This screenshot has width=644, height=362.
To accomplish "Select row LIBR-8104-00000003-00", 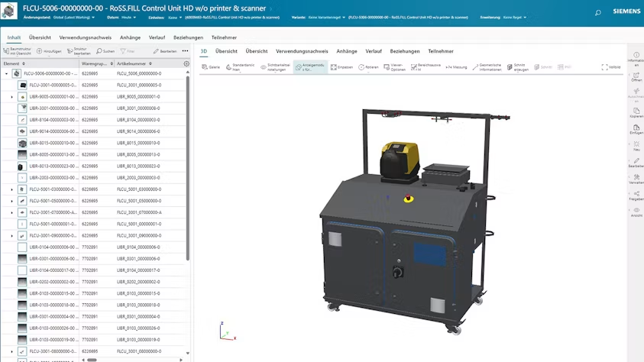I will pyautogui.click(x=95, y=120).
